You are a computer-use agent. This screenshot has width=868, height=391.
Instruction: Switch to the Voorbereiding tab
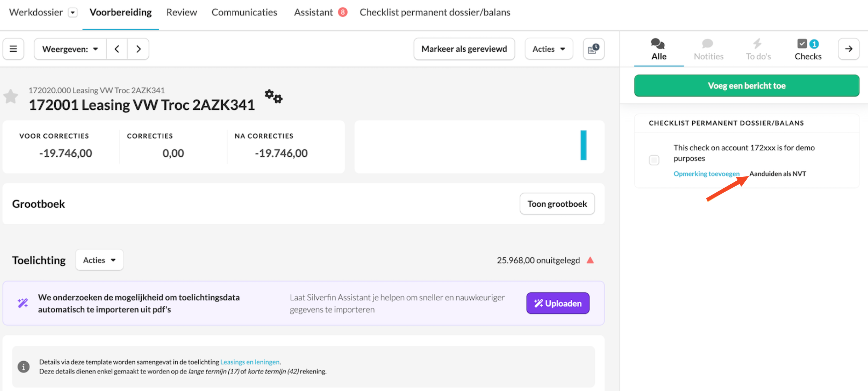coord(121,12)
